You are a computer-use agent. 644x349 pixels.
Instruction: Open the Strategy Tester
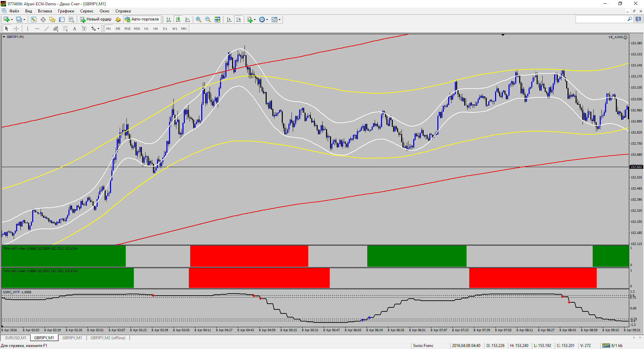pyautogui.click(x=71, y=19)
